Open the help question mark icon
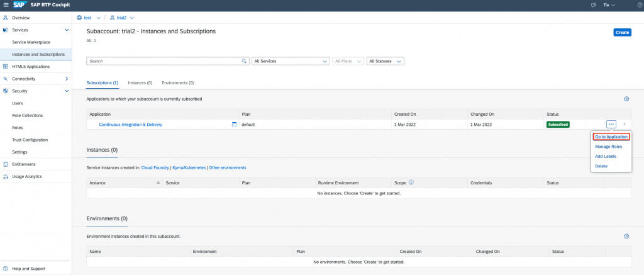The height and width of the screenshot is (275, 644). pos(639,5)
